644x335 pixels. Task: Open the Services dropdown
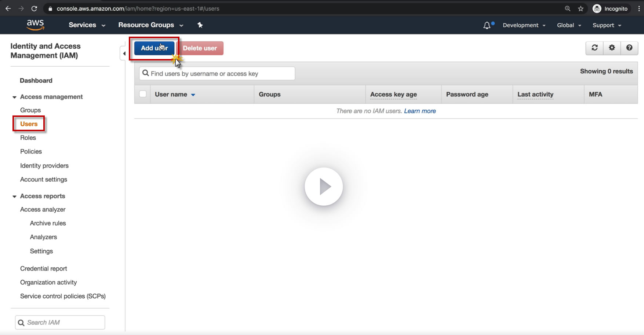point(87,25)
